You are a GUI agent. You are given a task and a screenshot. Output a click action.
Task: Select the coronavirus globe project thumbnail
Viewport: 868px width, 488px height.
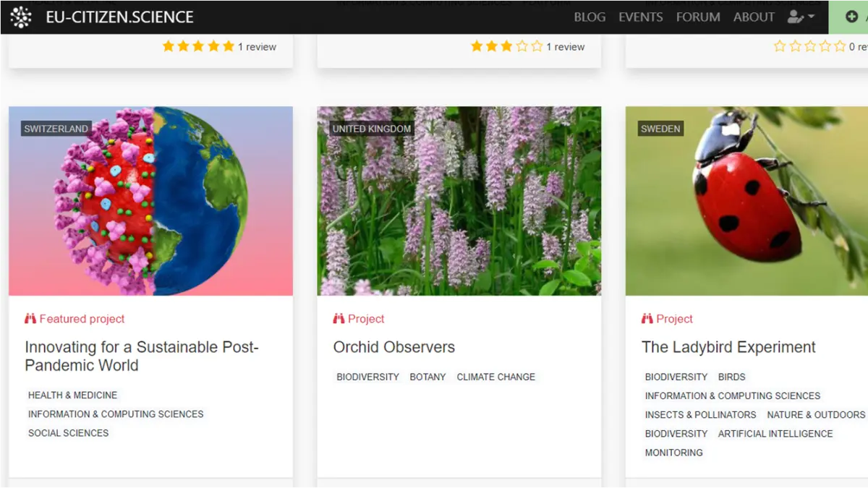click(x=150, y=201)
